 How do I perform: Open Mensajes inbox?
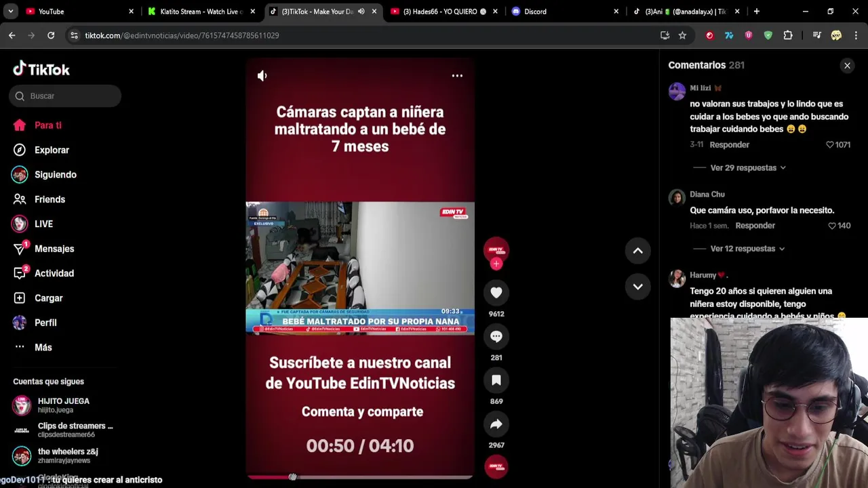click(44, 249)
